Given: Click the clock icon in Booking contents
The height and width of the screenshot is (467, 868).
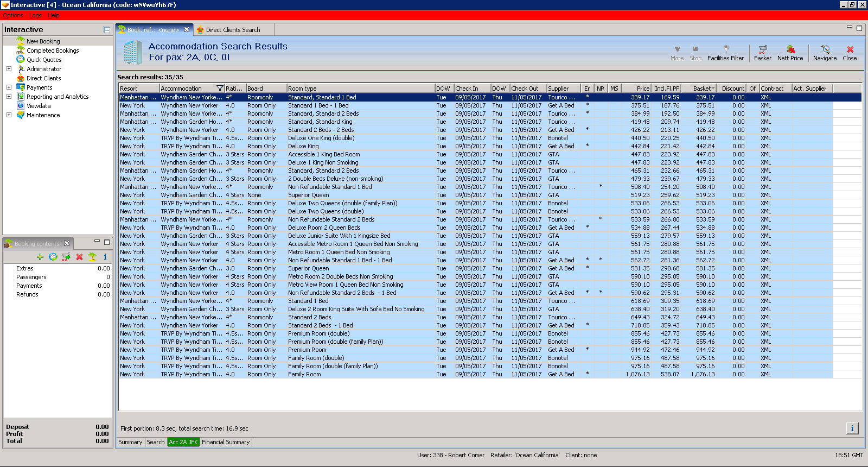Looking at the screenshot, I should coord(53,257).
